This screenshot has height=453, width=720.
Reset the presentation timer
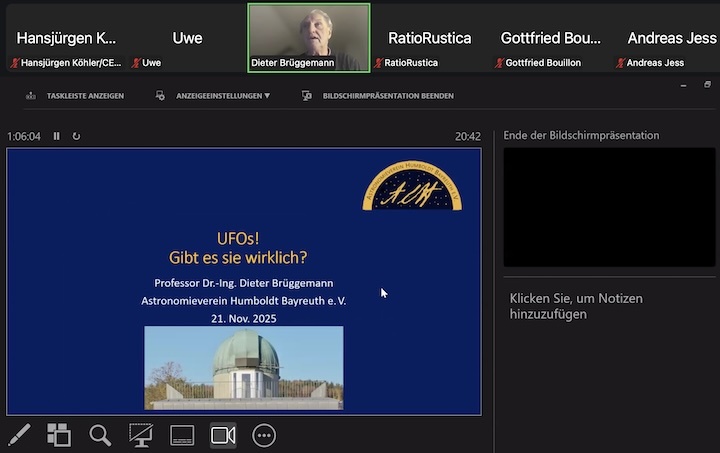click(76, 136)
